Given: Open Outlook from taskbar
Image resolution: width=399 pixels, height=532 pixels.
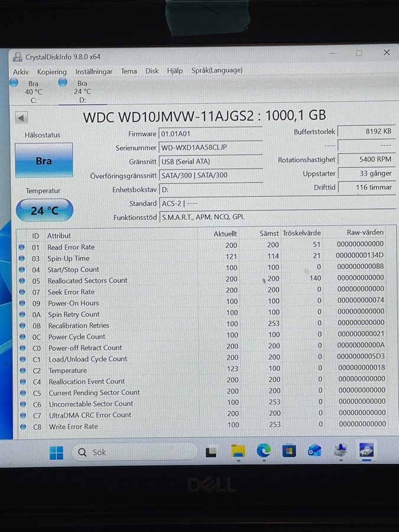Looking at the screenshot, I should (314, 451).
